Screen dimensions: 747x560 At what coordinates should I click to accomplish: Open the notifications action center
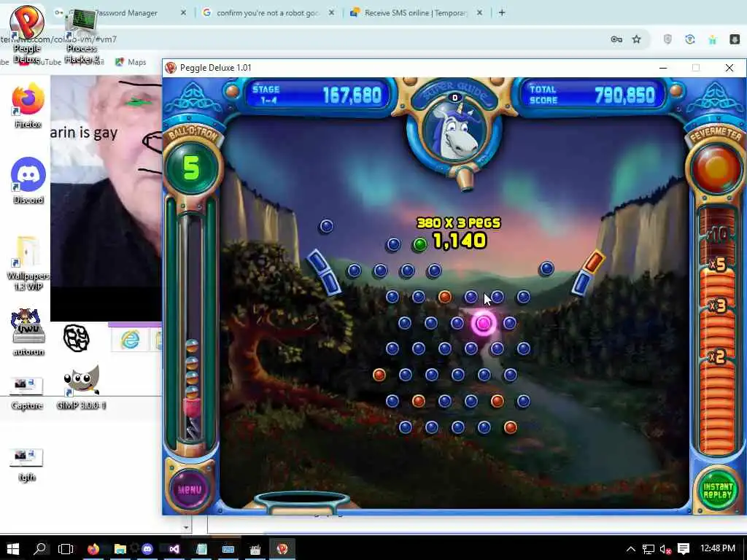[x=684, y=549]
